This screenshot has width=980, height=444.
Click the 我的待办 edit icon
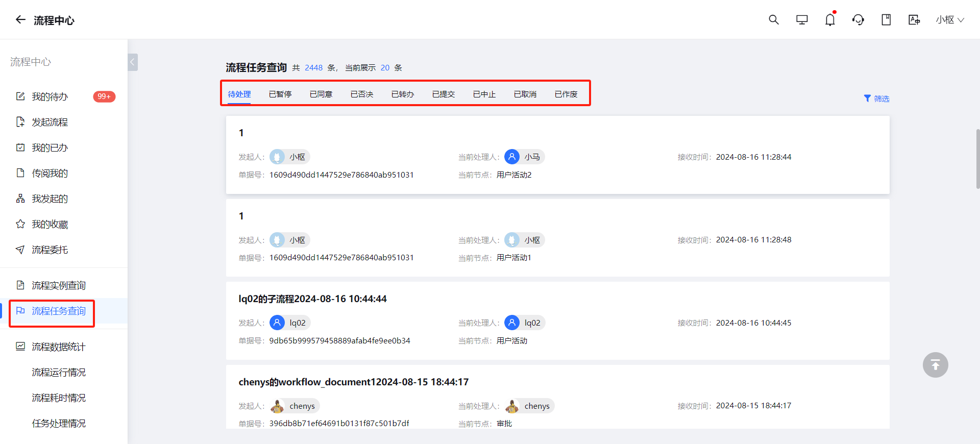(20, 96)
